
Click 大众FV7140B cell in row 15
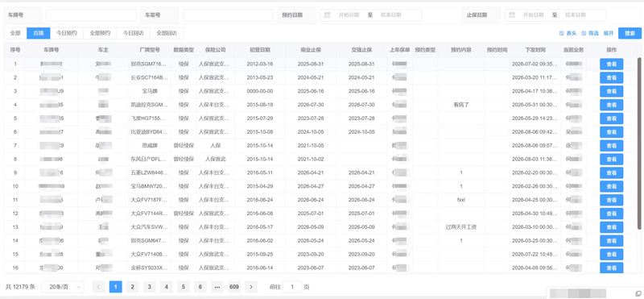[149, 254]
